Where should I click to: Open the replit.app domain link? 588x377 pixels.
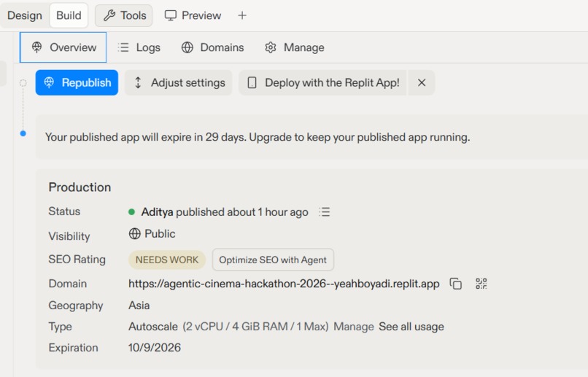click(x=284, y=284)
